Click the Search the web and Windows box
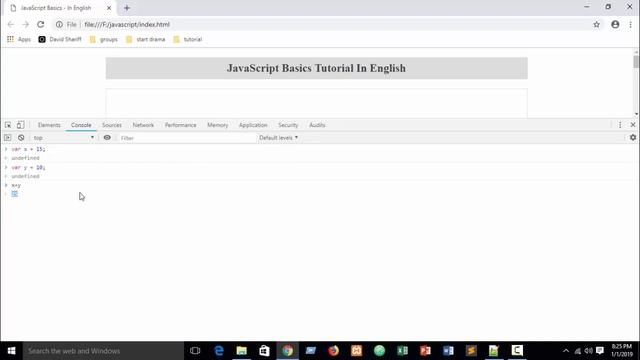Image resolution: width=640 pixels, height=360 pixels. point(103,351)
